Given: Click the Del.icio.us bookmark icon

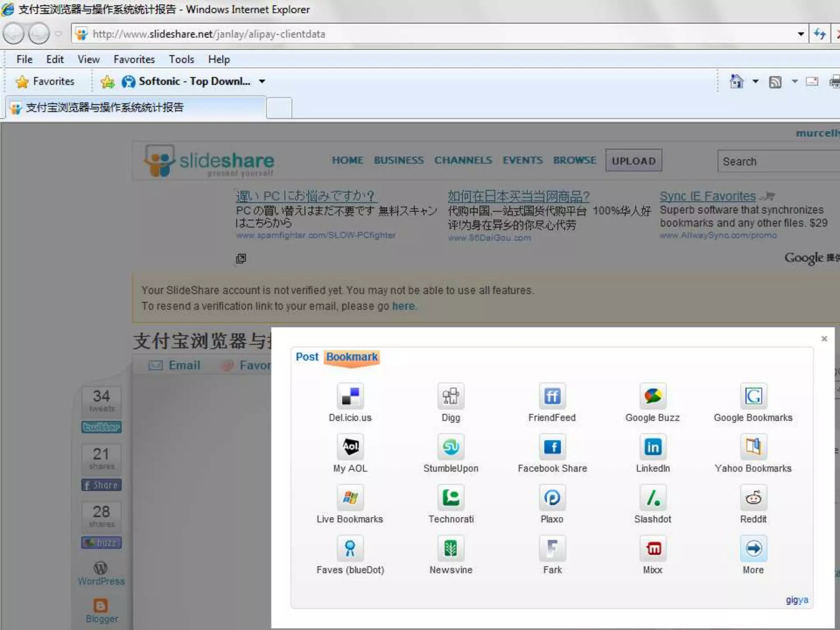Looking at the screenshot, I should [350, 396].
